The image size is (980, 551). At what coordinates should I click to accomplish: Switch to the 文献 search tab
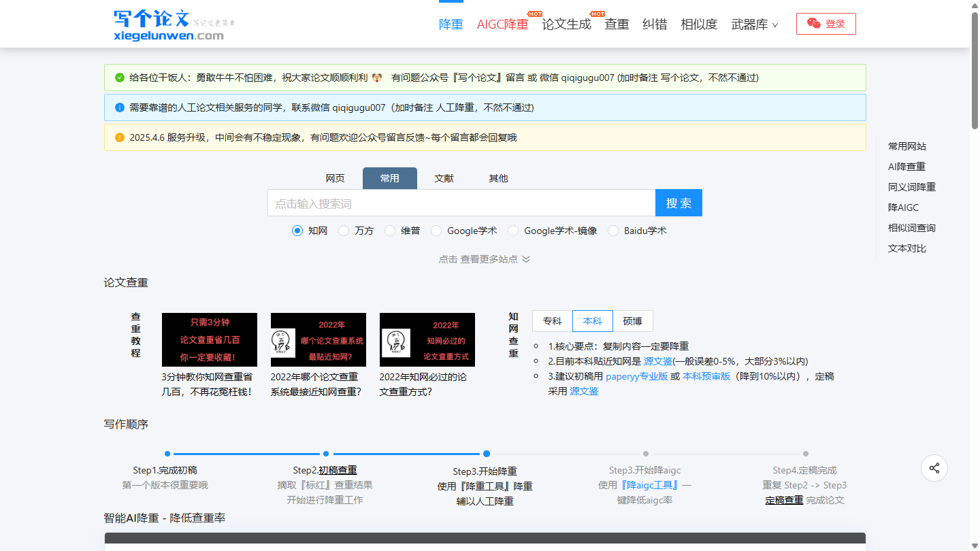coord(444,178)
